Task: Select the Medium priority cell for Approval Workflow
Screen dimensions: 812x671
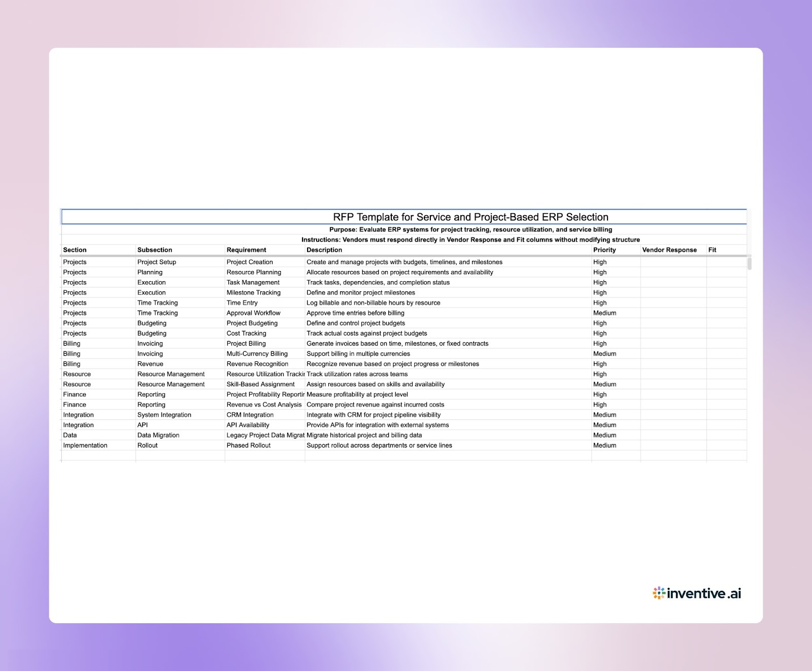Action: (604, 313)
